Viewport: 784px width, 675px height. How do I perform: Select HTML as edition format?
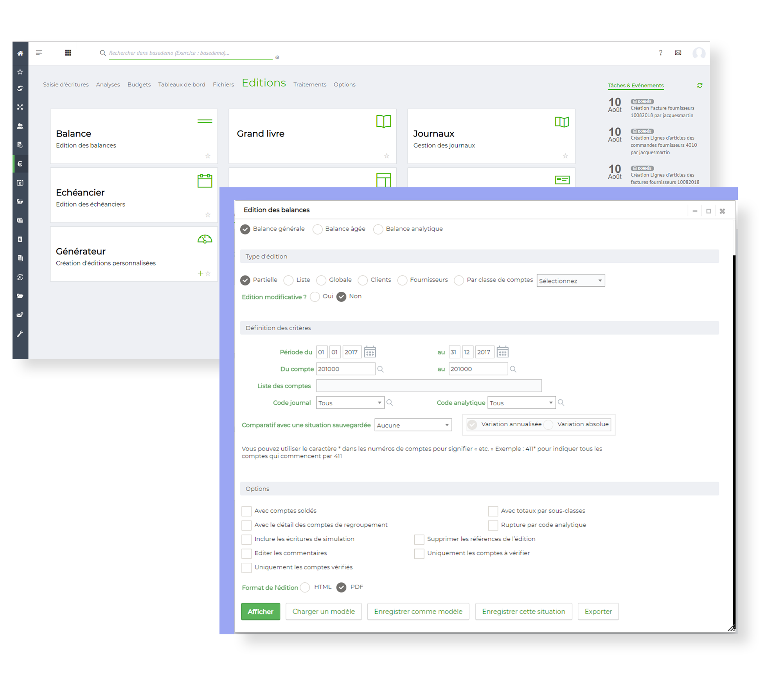click(x=305, y=587)
